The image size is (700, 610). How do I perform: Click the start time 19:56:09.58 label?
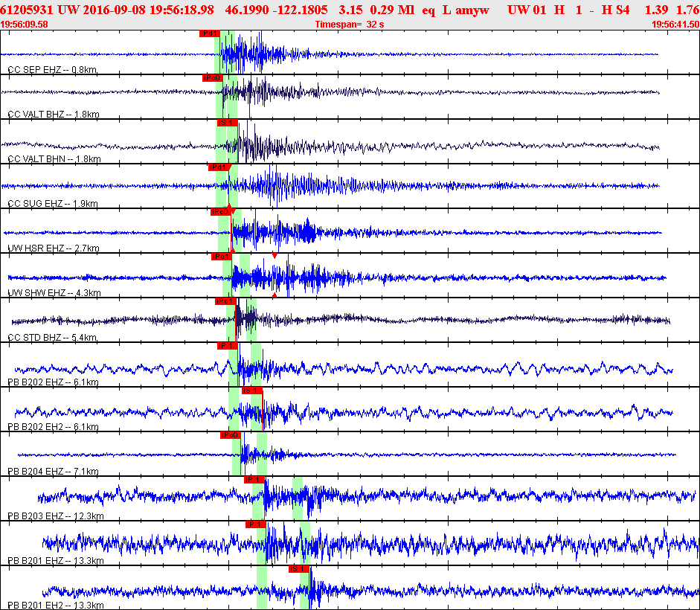[24, 25]
